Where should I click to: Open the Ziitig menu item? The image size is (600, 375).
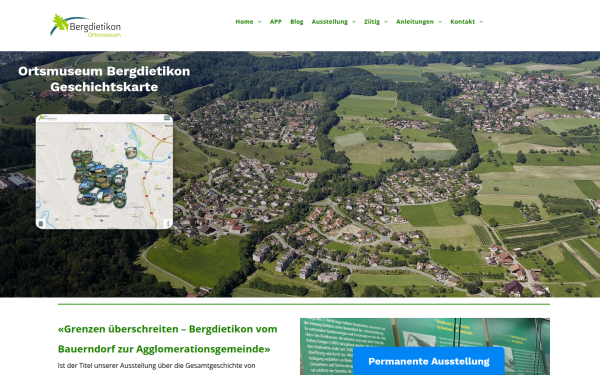pos(372,22)
